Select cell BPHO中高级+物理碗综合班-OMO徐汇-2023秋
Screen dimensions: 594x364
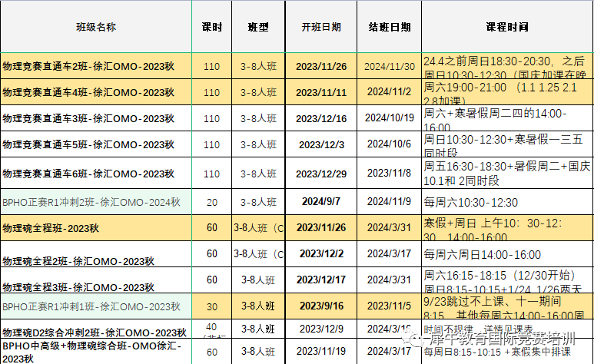point(96,352)
